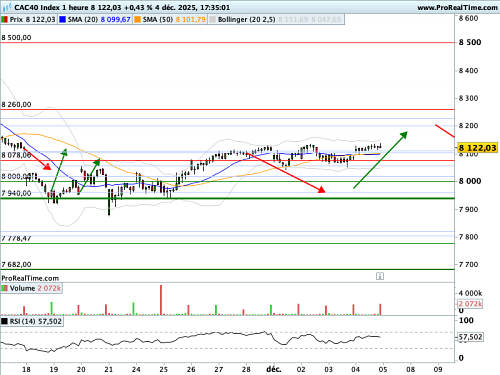
Task: Click date 02 on time axis
Action: click(301, 369)
